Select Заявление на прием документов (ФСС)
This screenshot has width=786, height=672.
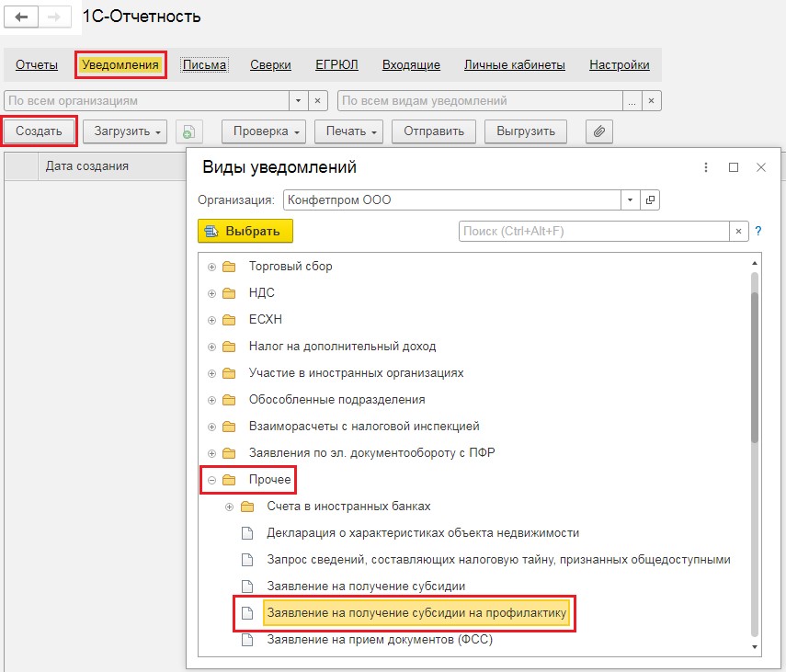pyautogui.click(x=380, y=640)
